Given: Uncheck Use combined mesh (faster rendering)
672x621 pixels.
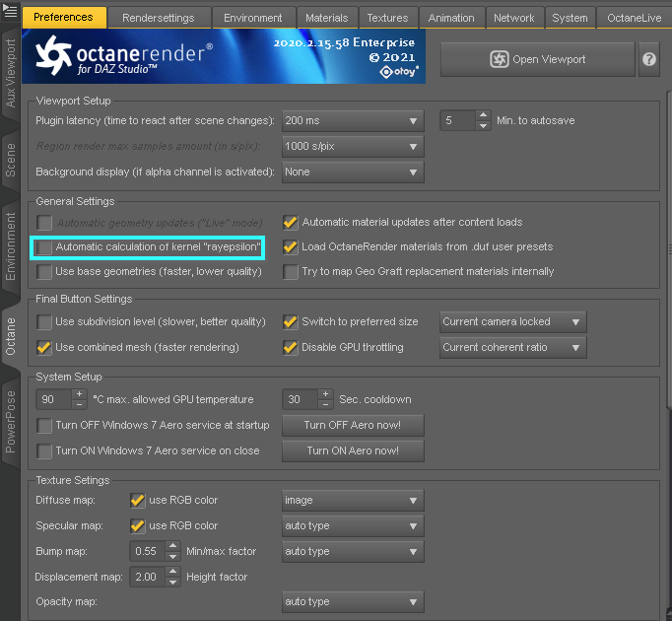Looking at the screenshot, I should click(44, 347).
